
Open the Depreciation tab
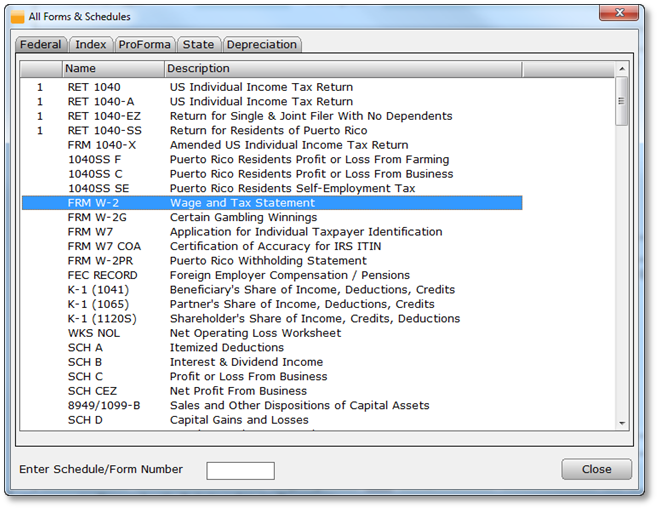click(261, 45)
